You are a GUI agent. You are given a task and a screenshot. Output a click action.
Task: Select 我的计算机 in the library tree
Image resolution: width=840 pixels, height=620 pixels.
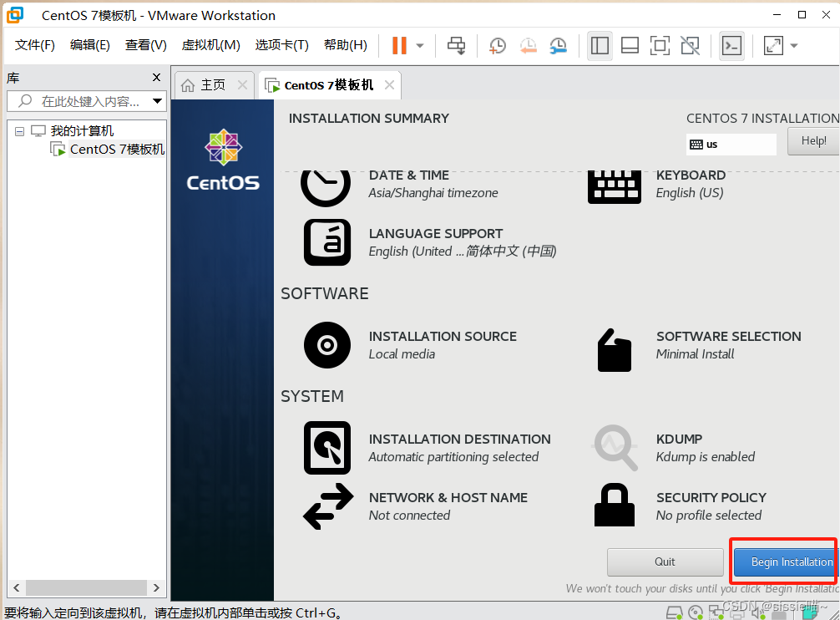tap(82, 130)
